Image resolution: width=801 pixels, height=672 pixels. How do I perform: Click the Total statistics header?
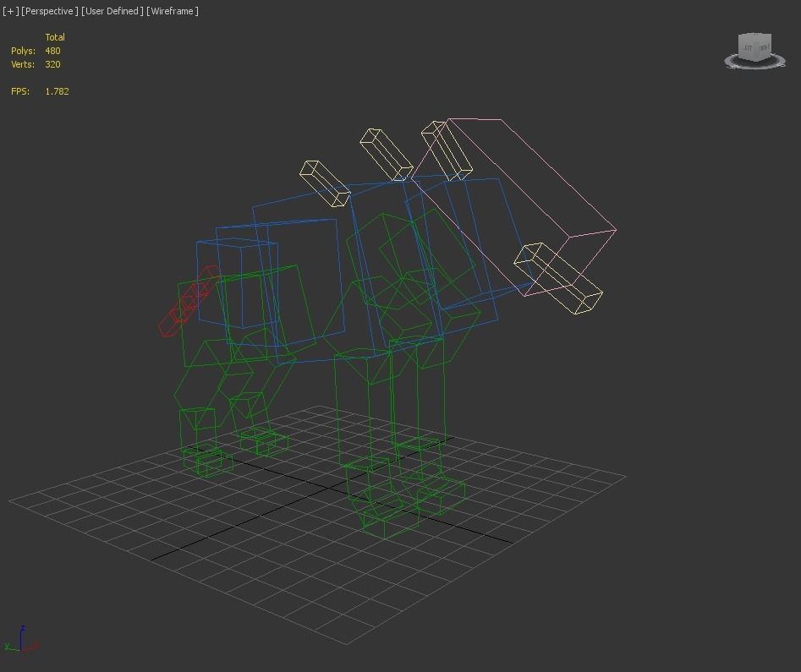55,37
